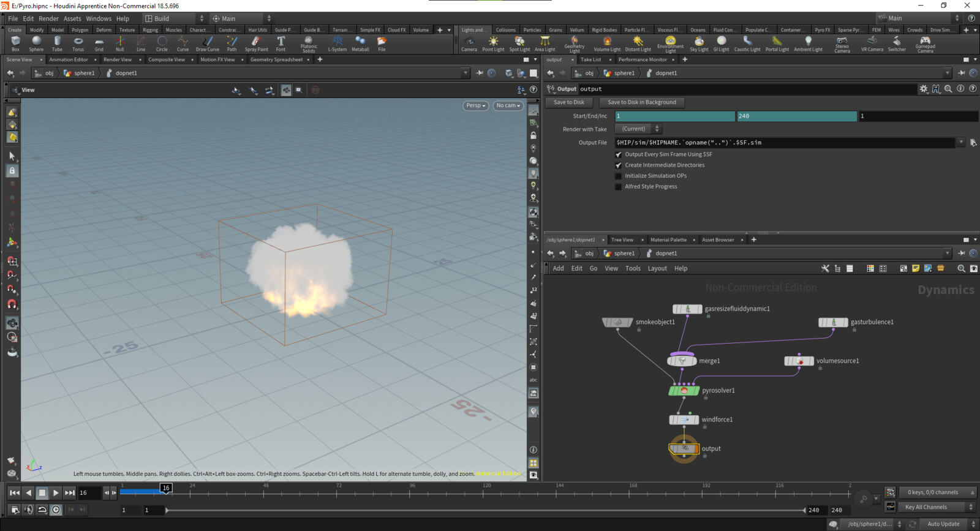Add an Area Light from the shelf

point(545,43)
